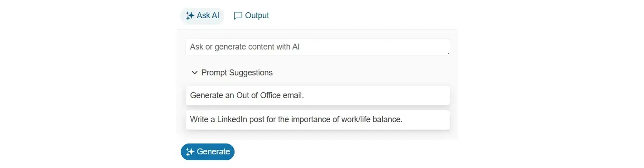Click blank area of the Out of Office card
644x168 pixels.
pyautogui.click(x=376, y=95)
